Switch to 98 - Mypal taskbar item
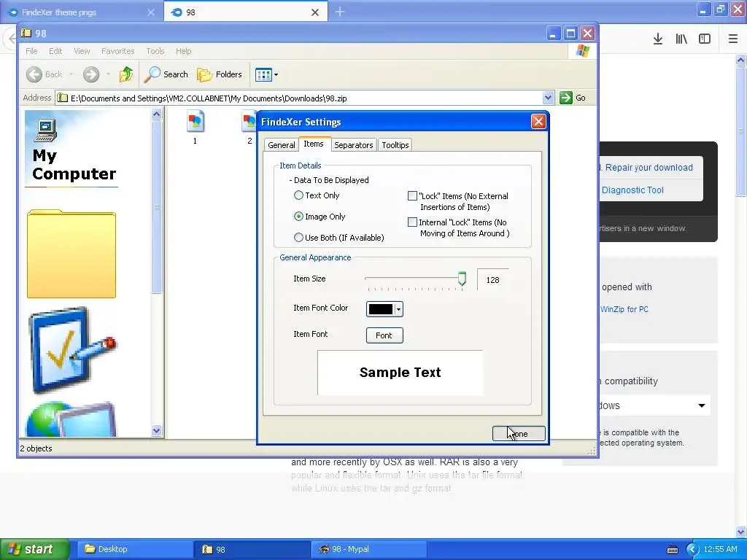Screen dimensions: 747x560 coord(369,549)
